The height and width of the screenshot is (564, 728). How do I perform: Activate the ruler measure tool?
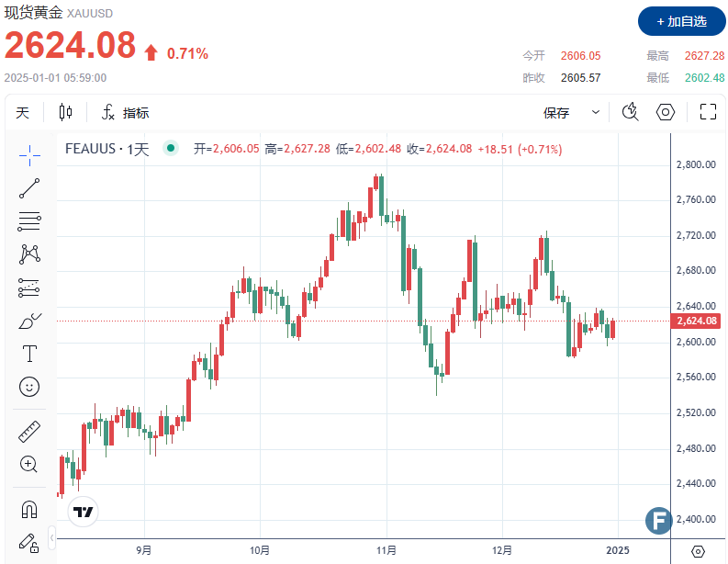coord(29,431)
